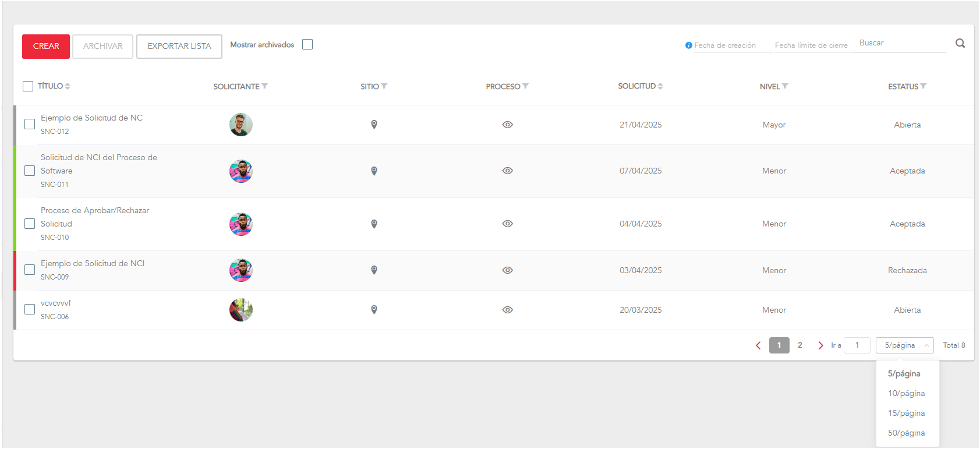The width and height of the screenshot is (980, 449).
Task: Click process eye icon for SNC-006 row
Action: click(x=507, y=310)
